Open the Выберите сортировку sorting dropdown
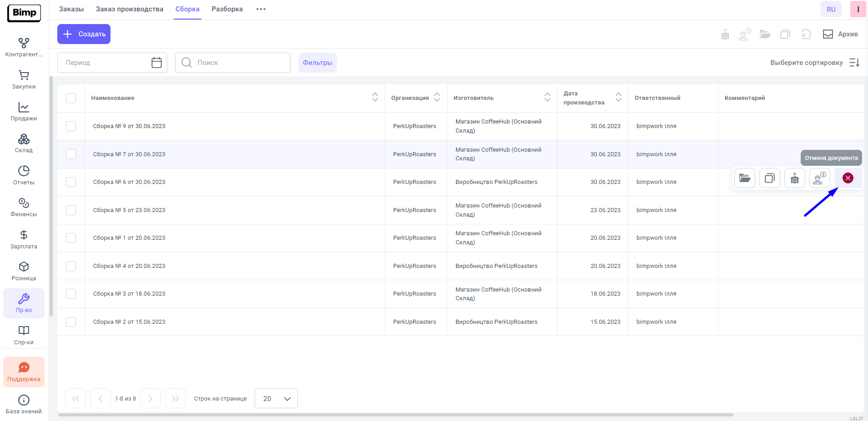 pos(814,63)
